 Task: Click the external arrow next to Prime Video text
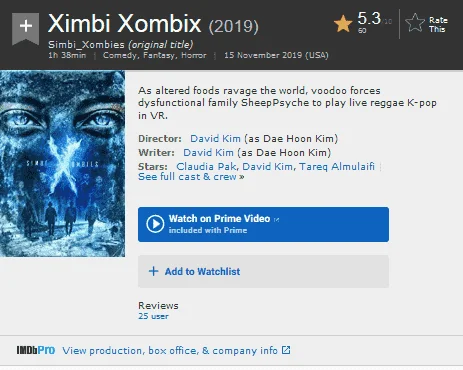276,219
